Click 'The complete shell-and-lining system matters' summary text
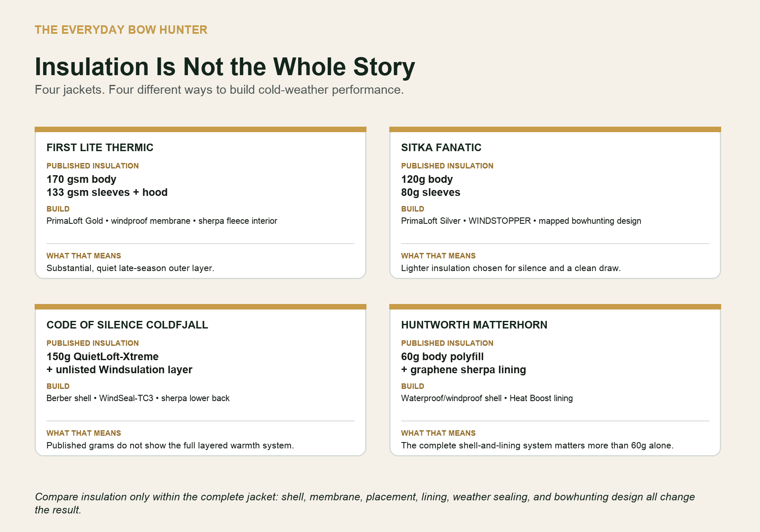Viewport: 760px width, 532px height. point(537,445)
